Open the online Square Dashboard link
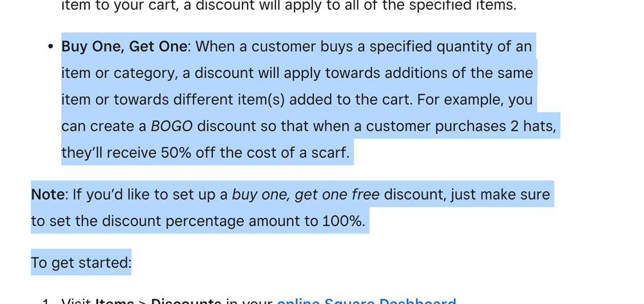 tap(366, 300)
